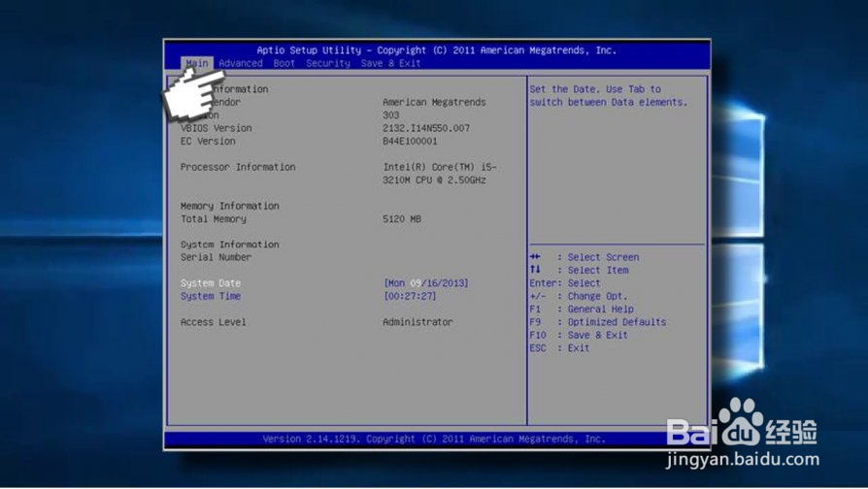
Task: Click the 3210M CPU @ 2.50GHz line
Action: pyautogui.click(x=435, y=179)
